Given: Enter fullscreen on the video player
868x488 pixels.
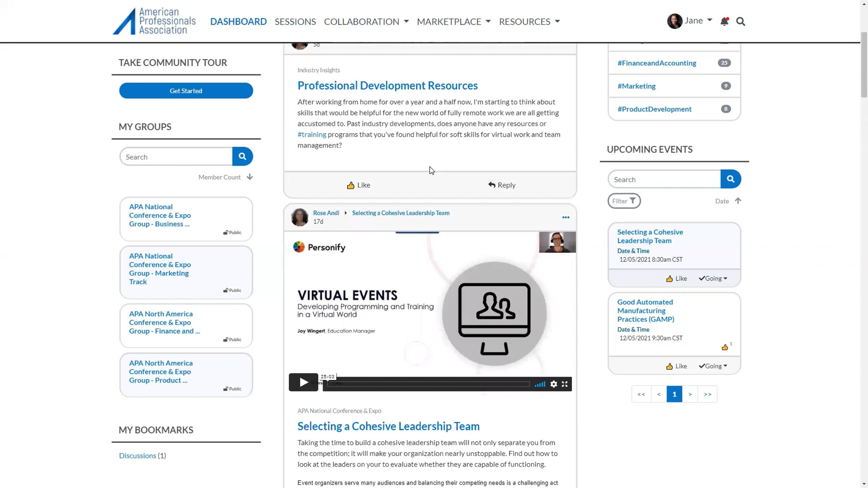Looking at the screenshot, I should tap(565, 384).
